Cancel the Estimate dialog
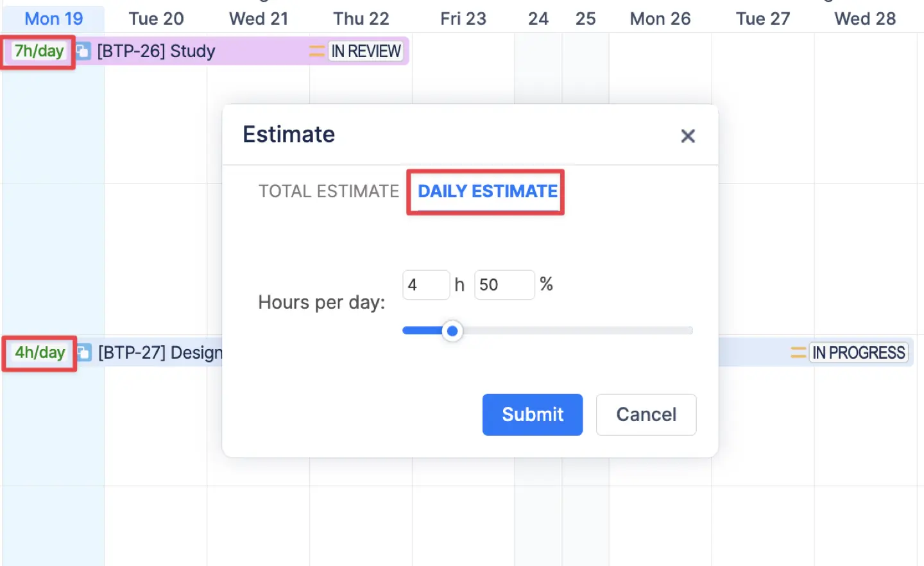924x566 pixels. (646, 415)
